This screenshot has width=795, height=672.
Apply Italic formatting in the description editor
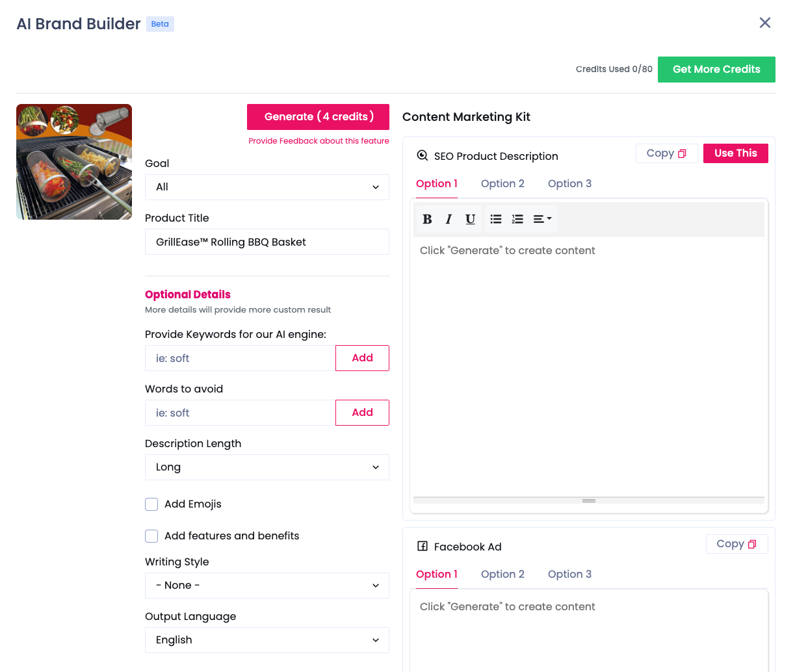pos(449,219)
